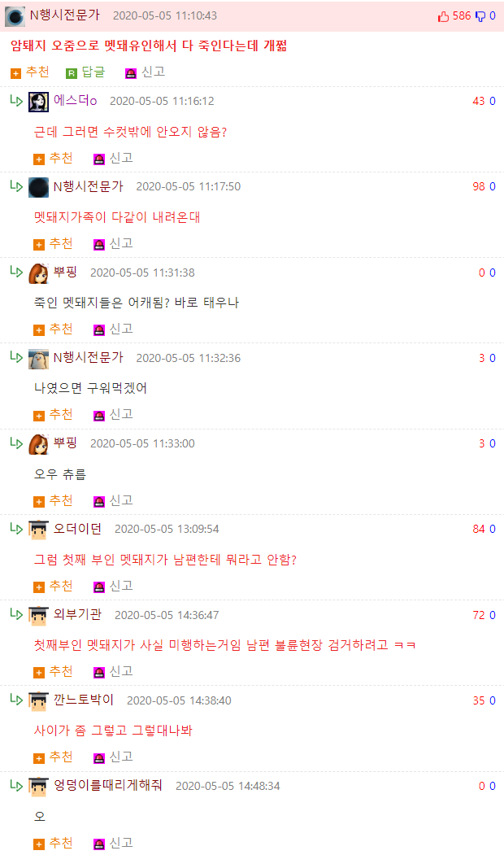Click 추천 under 멧돼지가족이 다같이 reply
Screen dimensions: 504x855
point(61,244)
